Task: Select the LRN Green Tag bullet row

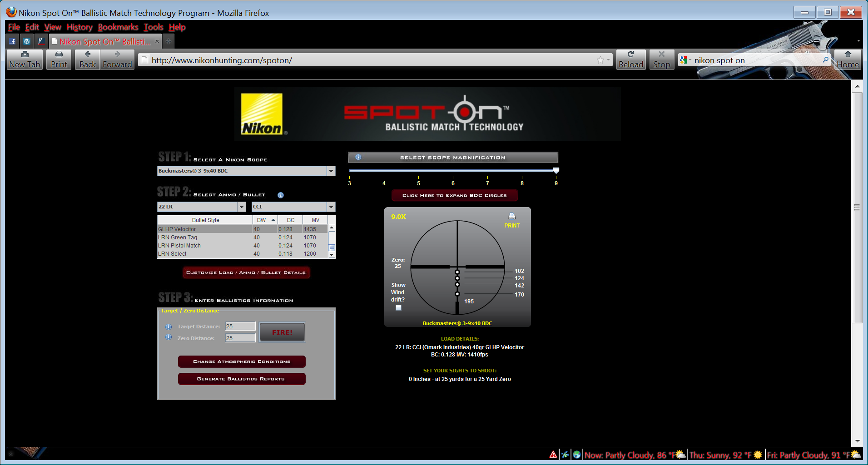Action: pos(243,237)
